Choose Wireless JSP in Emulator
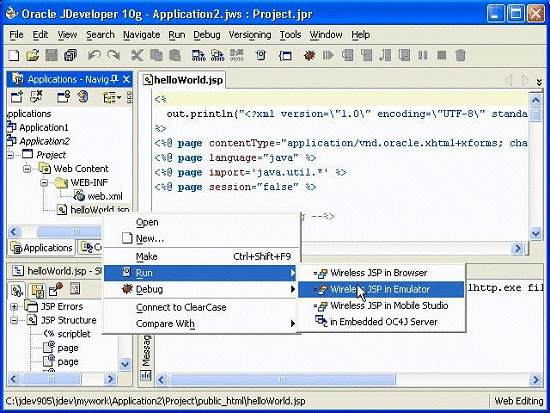The height and width of the screenshot is (413, 550). (381, 289)
